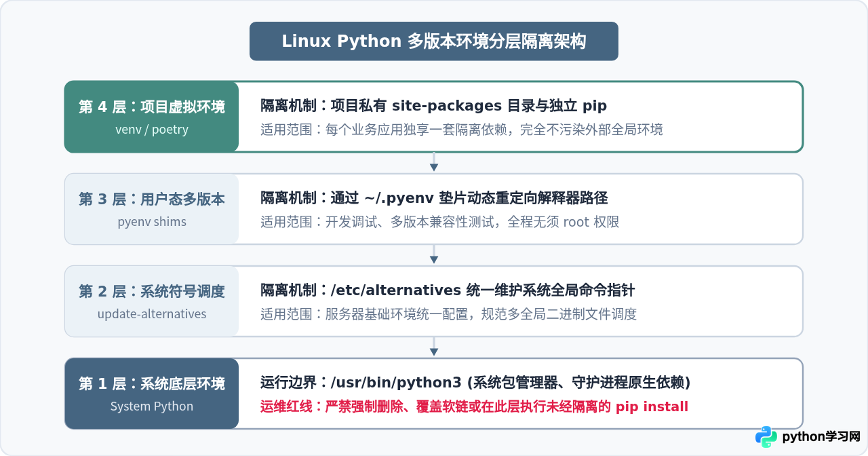
Task: Select the '第 1 层：系统底层环境' heading
Action: (152, 383)
